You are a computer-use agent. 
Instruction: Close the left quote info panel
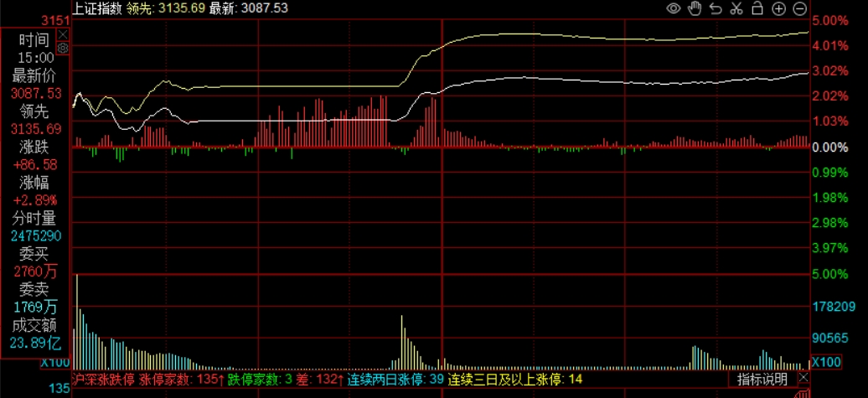[x=63, y=34]
